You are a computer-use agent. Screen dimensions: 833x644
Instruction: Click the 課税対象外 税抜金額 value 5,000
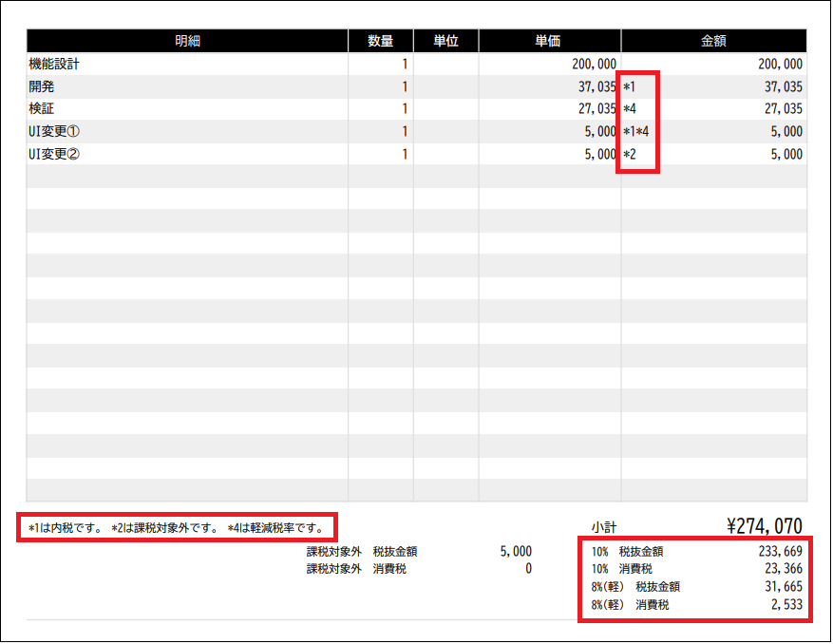pyautogui.click(x=516, y=551)
